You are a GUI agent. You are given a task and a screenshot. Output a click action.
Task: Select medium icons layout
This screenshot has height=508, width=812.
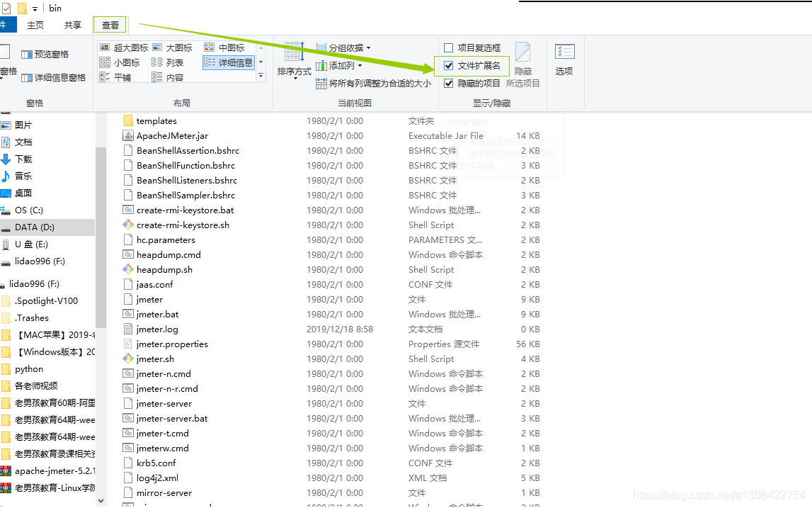coord(224,47)
